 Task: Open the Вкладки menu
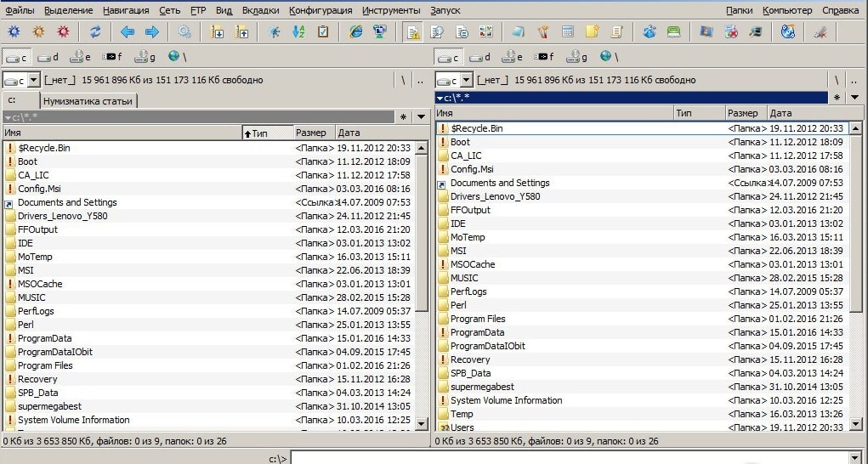[260, 10]
